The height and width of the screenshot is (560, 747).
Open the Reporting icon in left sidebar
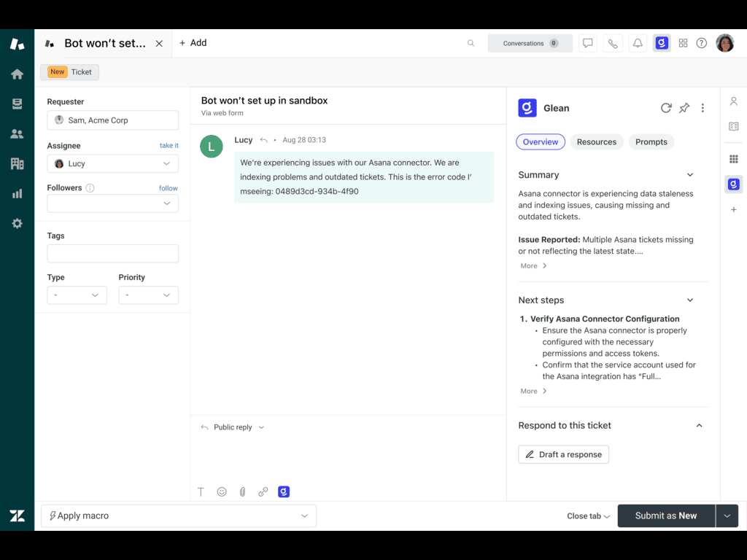tap(17, 194)
